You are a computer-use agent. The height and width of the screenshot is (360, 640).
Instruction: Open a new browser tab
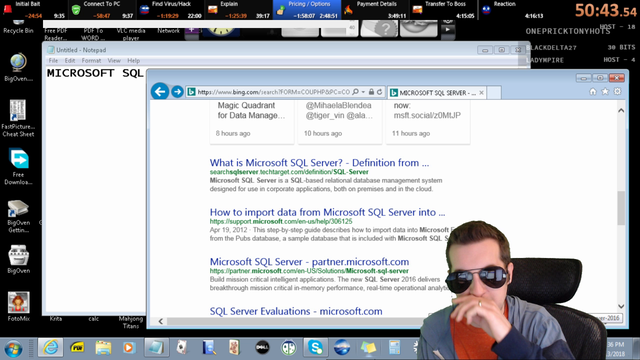(x=494, y=93)
